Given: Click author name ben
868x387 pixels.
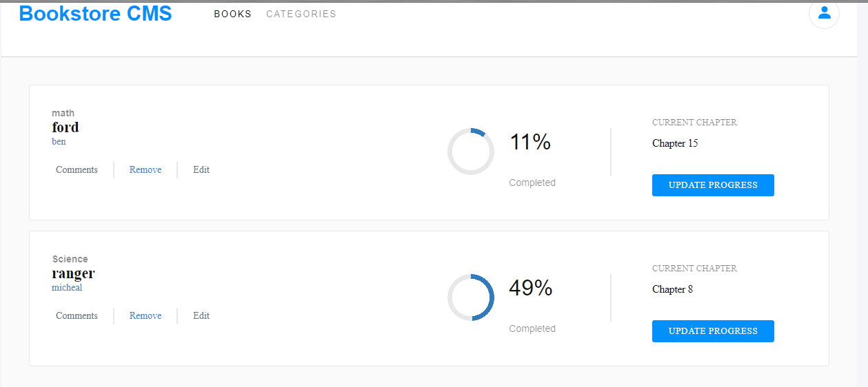Looking at the screenshot, I should 59,142.
